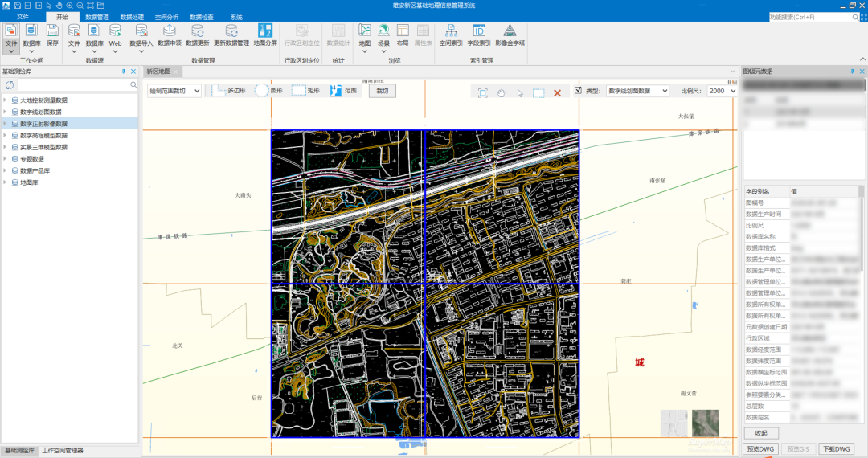Click the 下载DWG button
868x458 pixels.
(837, 449)
